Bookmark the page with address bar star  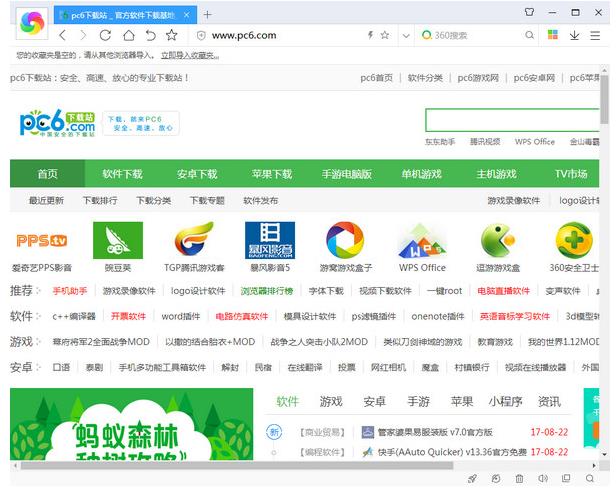387,35
